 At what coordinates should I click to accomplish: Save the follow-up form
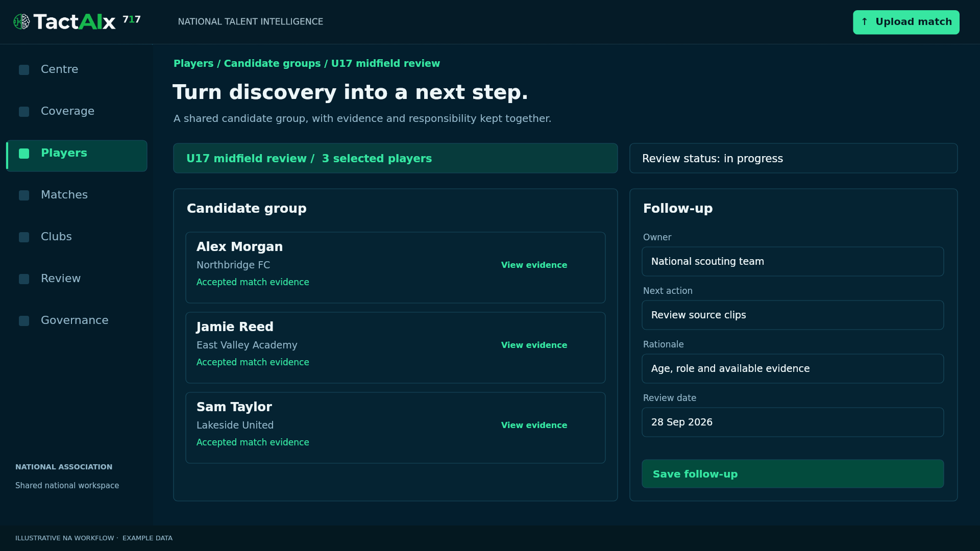[793, 474]
